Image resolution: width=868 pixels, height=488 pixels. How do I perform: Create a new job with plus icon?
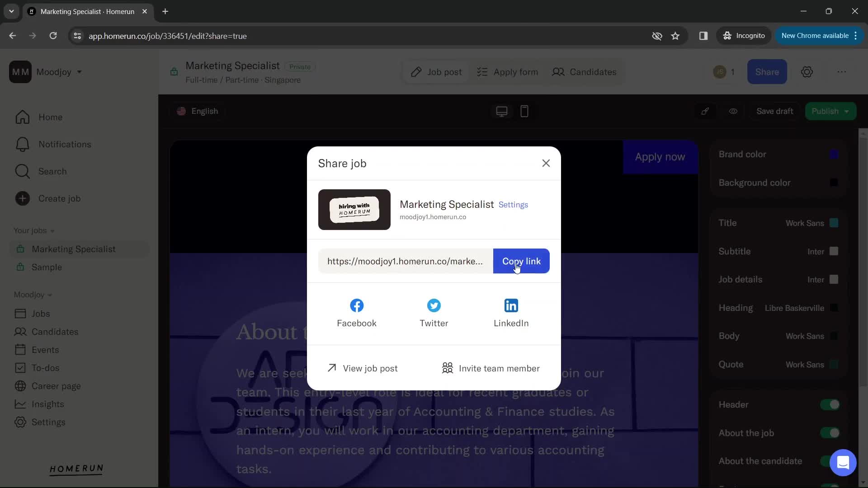tap(22, 198)
